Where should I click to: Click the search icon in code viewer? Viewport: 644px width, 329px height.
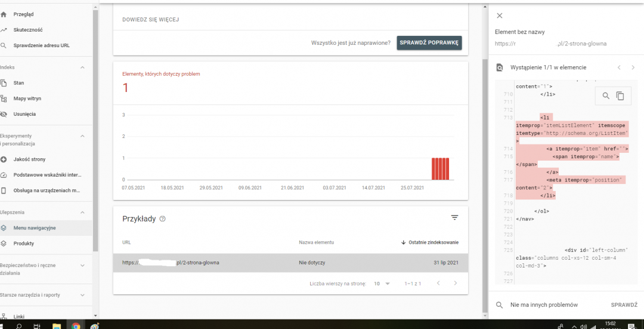pos(605,96)
